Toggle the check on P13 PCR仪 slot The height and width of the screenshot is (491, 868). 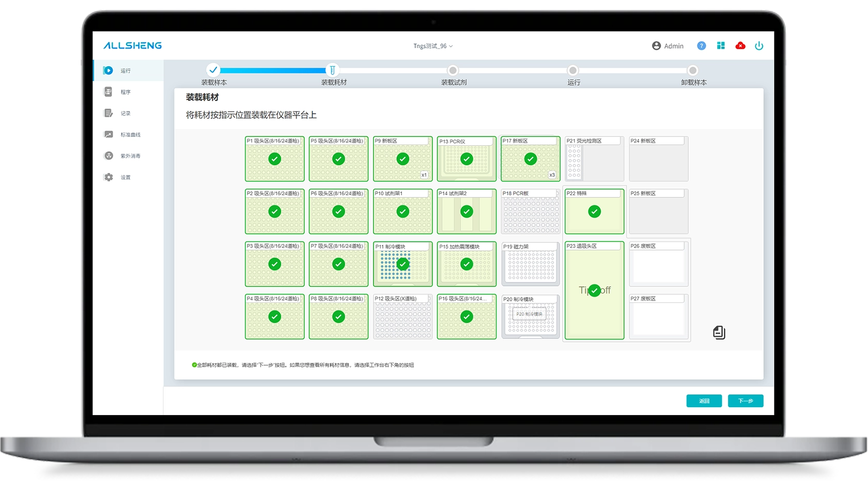pos(467,159)
